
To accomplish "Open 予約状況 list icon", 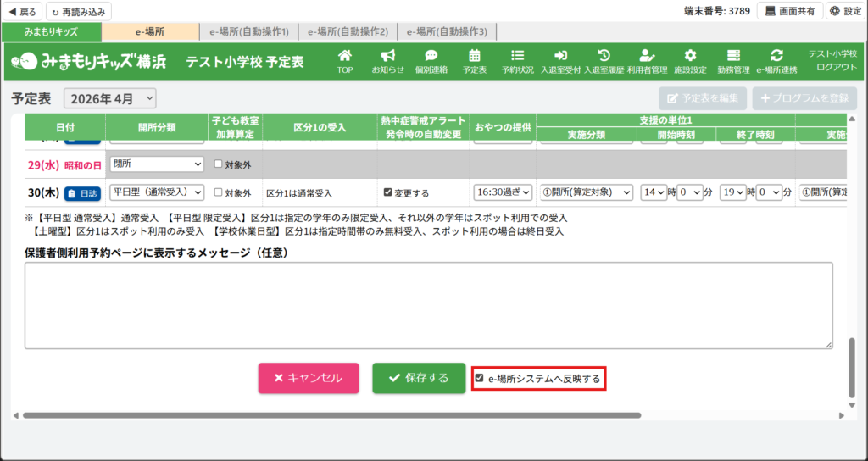I will 517,61.
